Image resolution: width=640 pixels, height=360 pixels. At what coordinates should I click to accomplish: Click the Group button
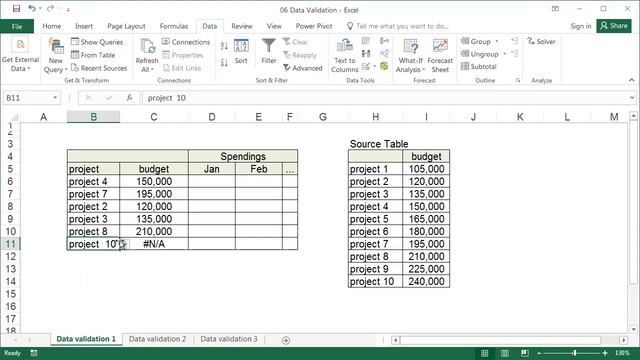[476, 41]
